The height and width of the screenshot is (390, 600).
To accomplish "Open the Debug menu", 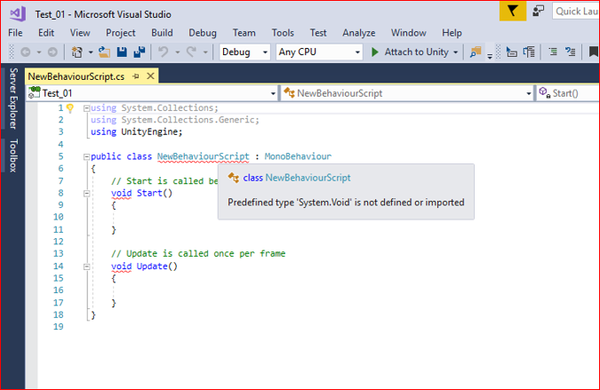I will click(x=202, y=33).
